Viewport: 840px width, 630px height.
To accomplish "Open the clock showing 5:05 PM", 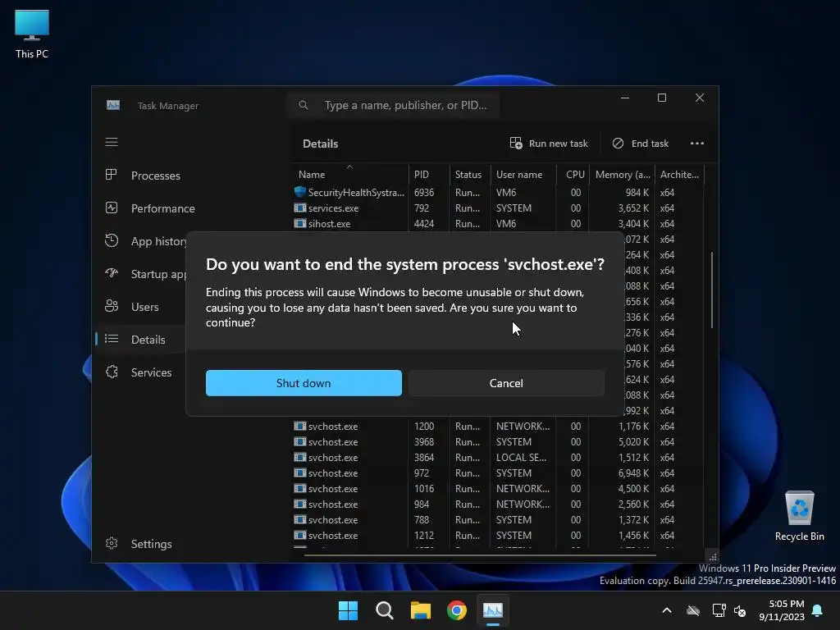I will click(782, 610).
